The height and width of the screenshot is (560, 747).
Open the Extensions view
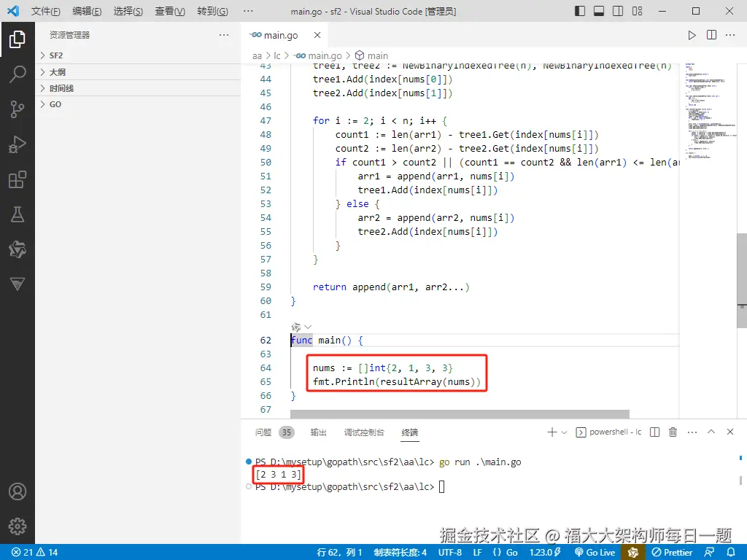pos(18,179)
